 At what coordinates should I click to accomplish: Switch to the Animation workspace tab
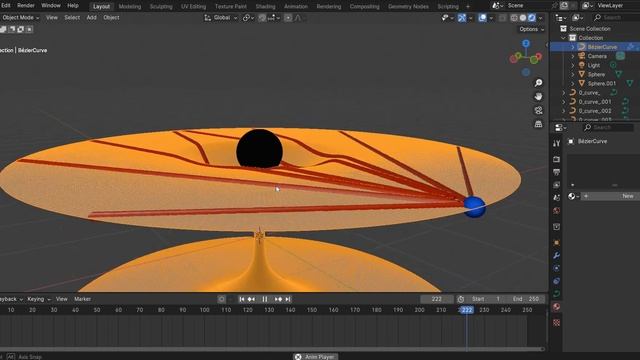296,7
